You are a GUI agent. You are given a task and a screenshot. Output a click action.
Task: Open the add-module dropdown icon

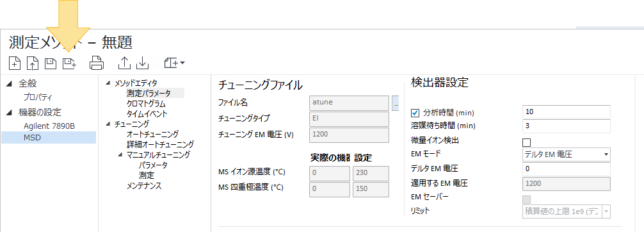(175, 63)
